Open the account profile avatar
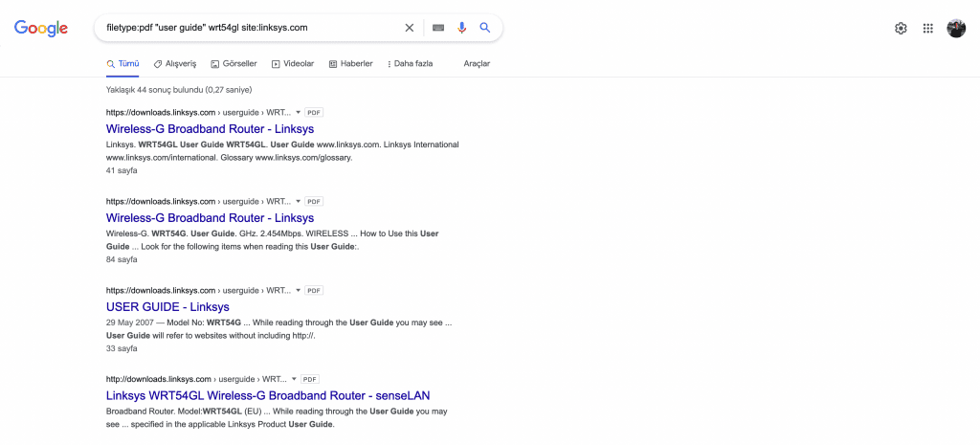The width and height of the screenshot is (980, 445). pos(956,29)
